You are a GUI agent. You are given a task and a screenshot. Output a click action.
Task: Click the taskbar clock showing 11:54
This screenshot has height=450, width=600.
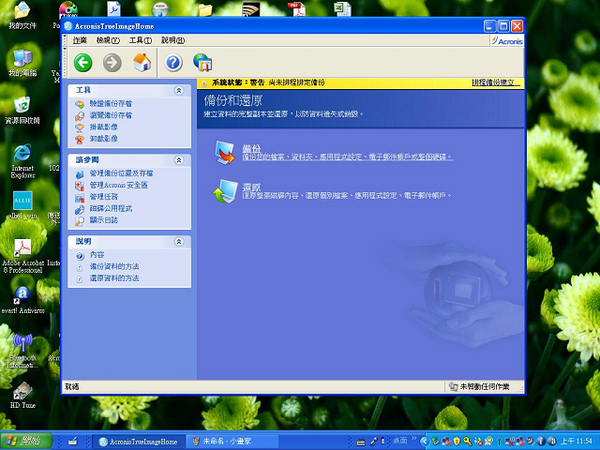[579, 441]
